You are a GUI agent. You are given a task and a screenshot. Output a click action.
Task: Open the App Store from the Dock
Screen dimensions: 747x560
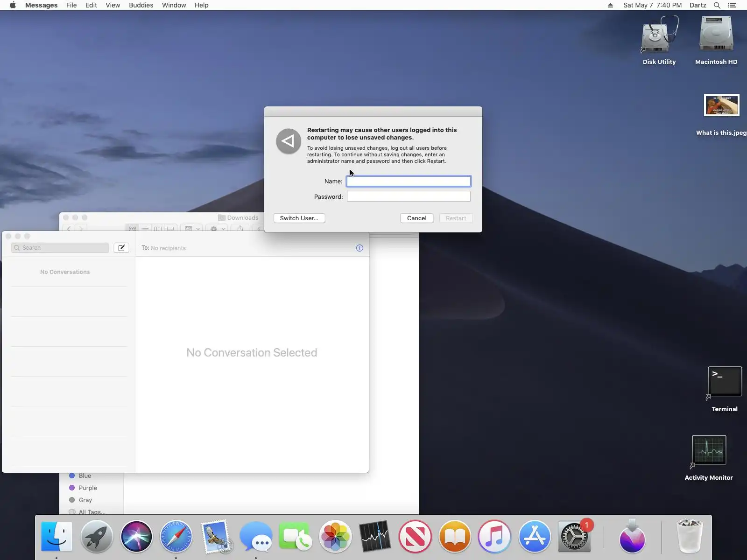tap(535, 537)
